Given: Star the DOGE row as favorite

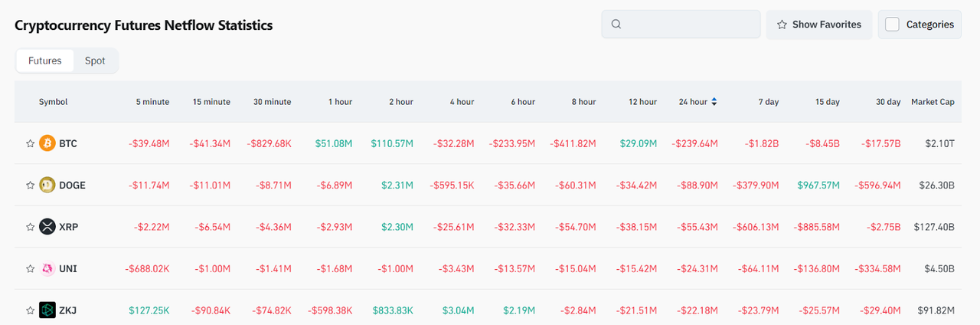Looking at the screenshot, I should point(30,185).
